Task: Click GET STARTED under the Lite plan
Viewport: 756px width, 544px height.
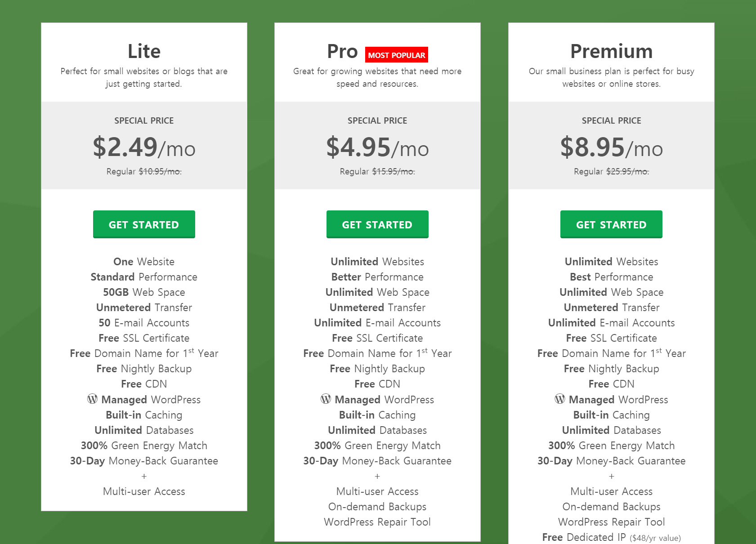Action: pyautogui.click(x=143, y=224)
